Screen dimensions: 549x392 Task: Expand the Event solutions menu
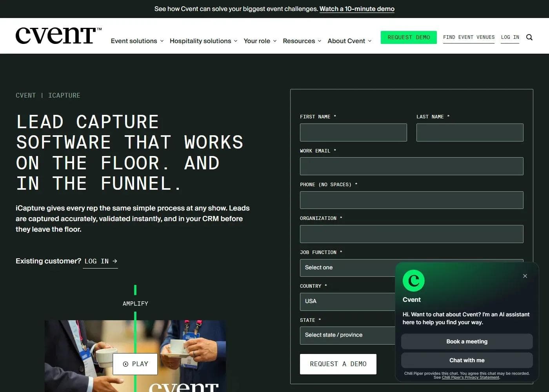coord(137,41)
